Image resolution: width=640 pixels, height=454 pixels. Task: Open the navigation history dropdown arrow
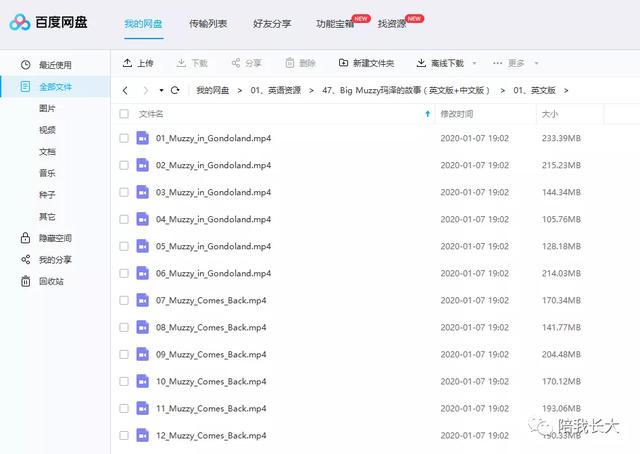click(x=161, y=90)
